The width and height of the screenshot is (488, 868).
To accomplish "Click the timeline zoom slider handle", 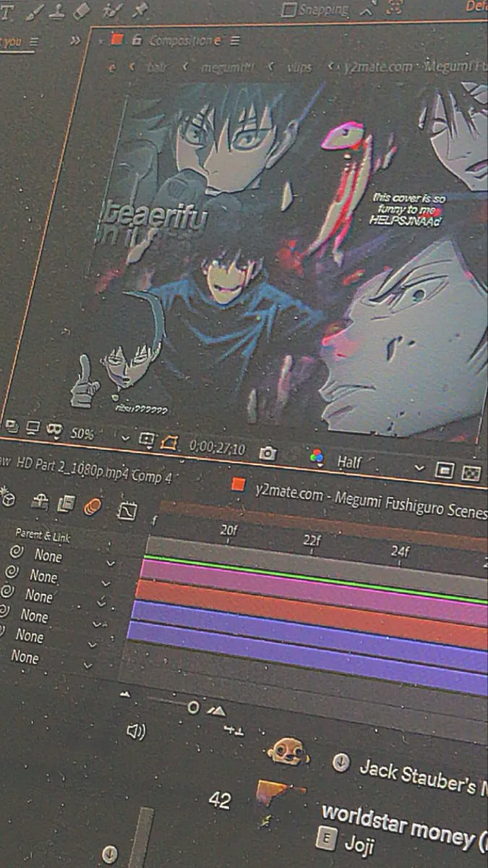I will coord(193,707).
